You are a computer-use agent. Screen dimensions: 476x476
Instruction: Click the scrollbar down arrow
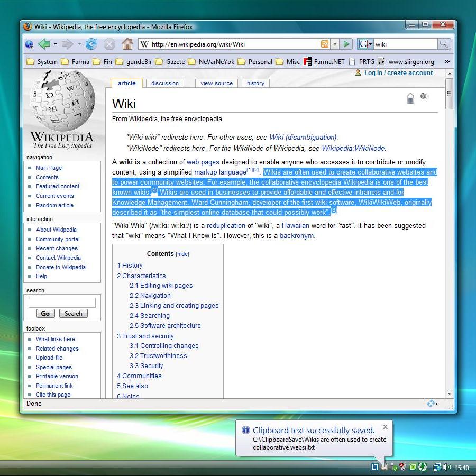449,393
